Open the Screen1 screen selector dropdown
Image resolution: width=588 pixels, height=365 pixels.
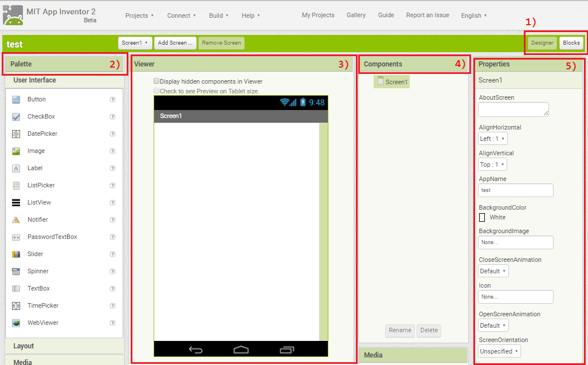click(x=135, y=42)
